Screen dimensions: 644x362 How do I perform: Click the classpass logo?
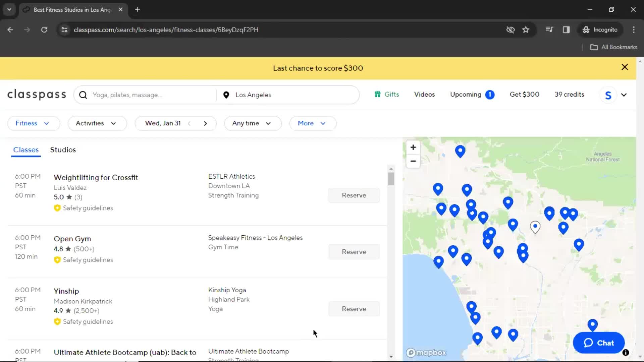click(37, 95)
